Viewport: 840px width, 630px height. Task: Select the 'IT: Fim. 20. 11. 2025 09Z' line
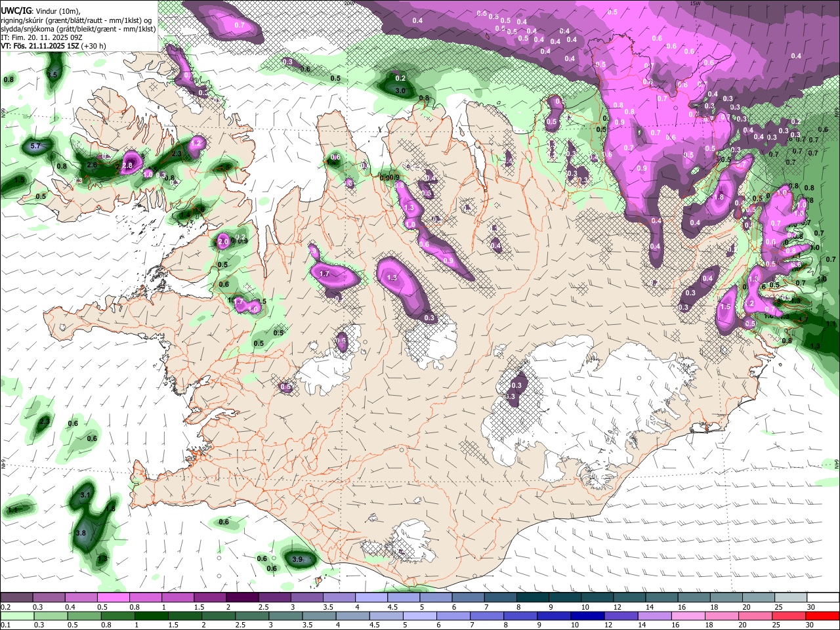(x=41, y=37)
